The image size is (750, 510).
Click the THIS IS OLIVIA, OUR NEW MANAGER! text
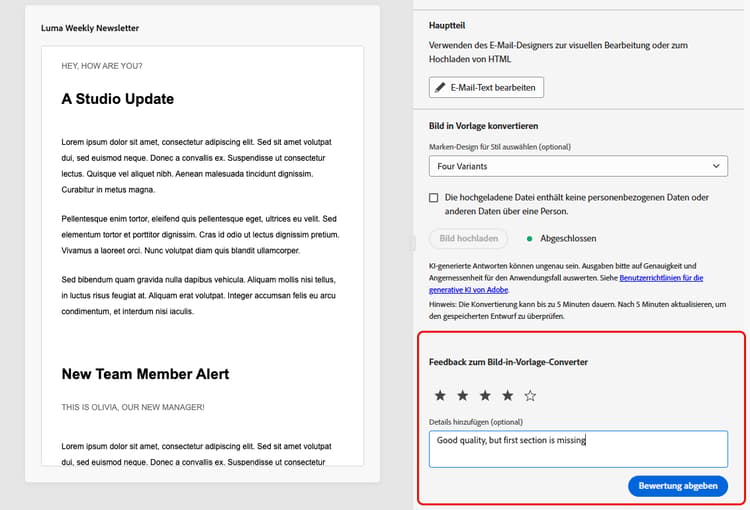tap(133, 407)
